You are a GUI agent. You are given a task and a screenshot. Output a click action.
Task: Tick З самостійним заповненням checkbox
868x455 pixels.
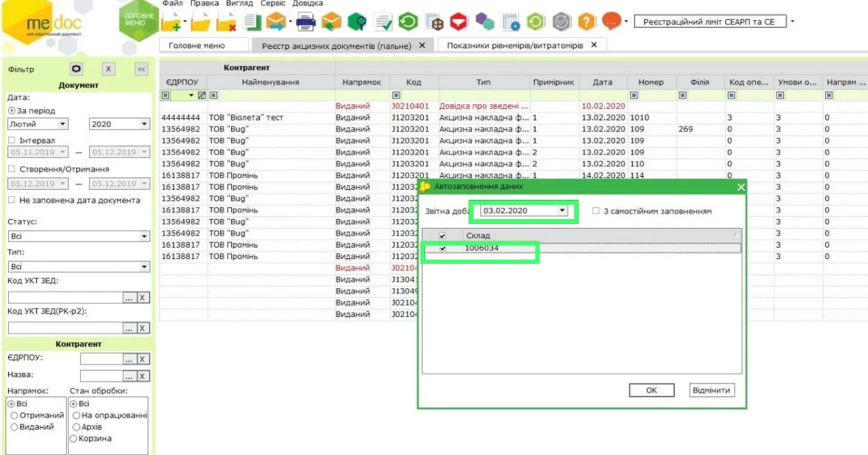tap(596, 211)
